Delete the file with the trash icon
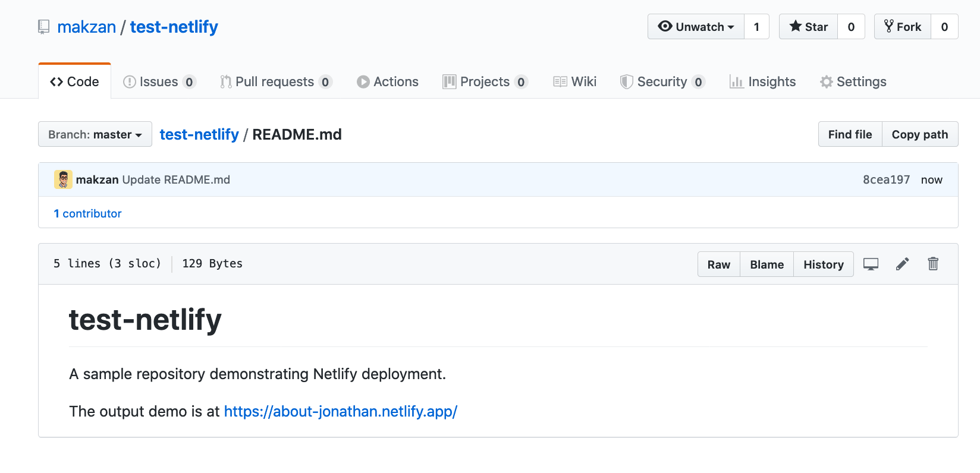 (x=933, y=264)
